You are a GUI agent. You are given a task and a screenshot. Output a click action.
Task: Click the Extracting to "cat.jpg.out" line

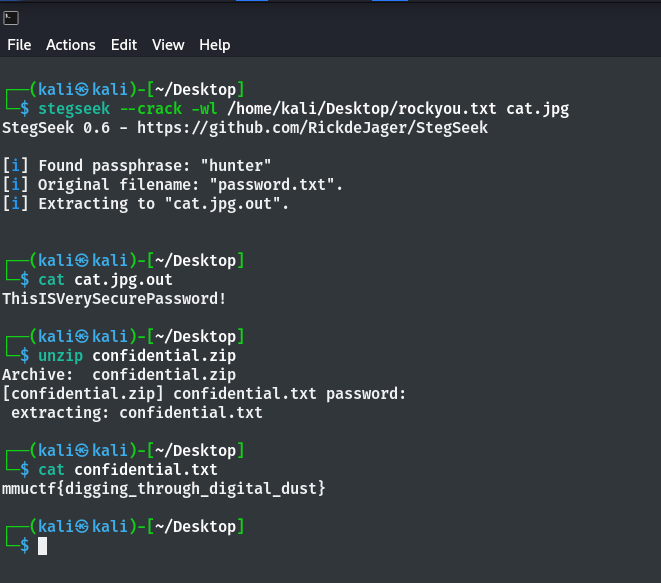(146, 204)
